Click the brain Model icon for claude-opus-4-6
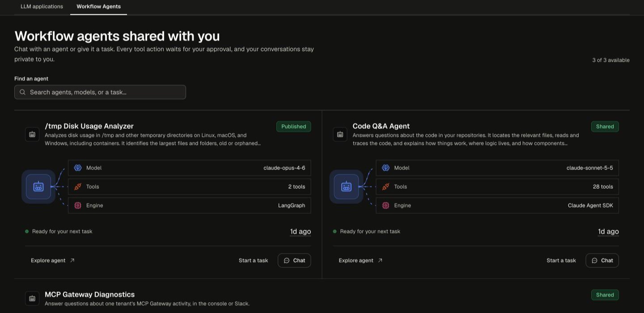The image size is (644, 313). [x=78, y=168]
